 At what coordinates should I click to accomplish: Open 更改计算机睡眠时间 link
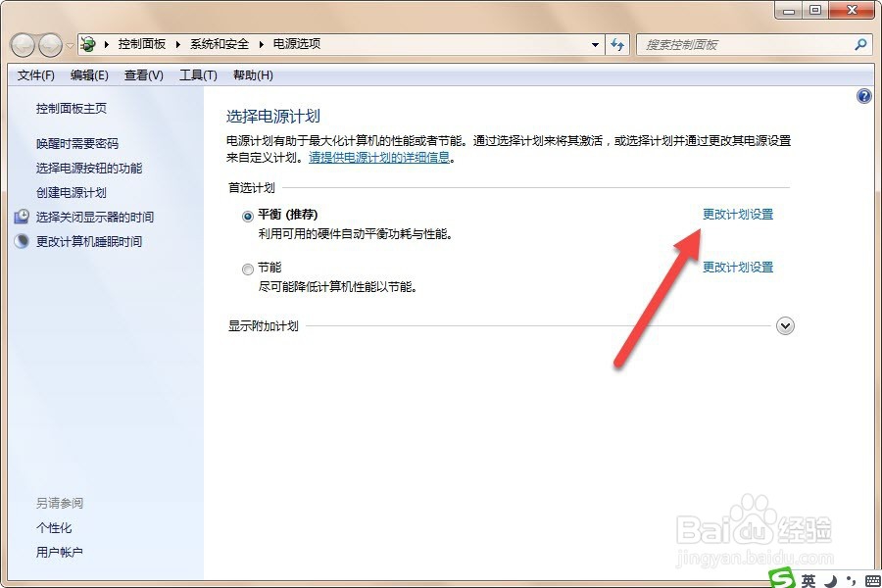[89, 242]
